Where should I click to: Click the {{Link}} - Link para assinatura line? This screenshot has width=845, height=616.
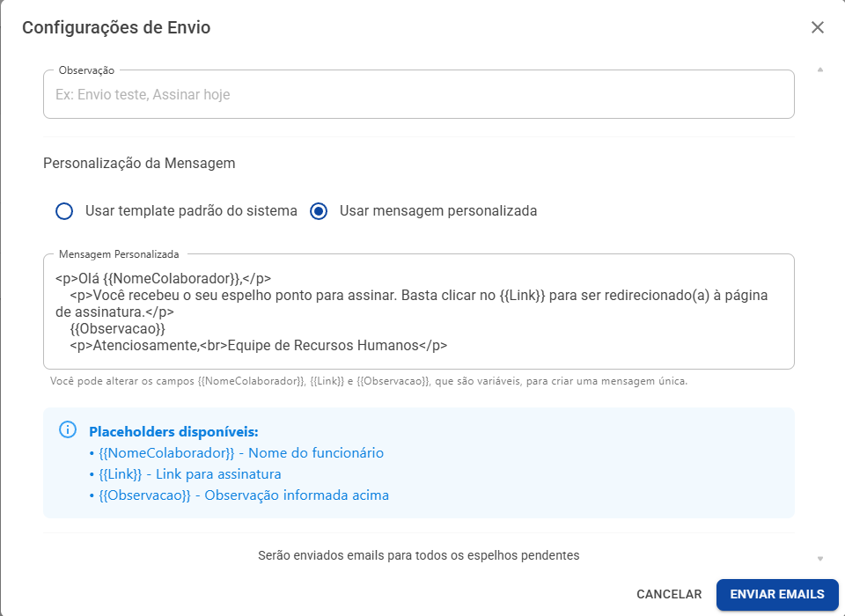[186, 474]
